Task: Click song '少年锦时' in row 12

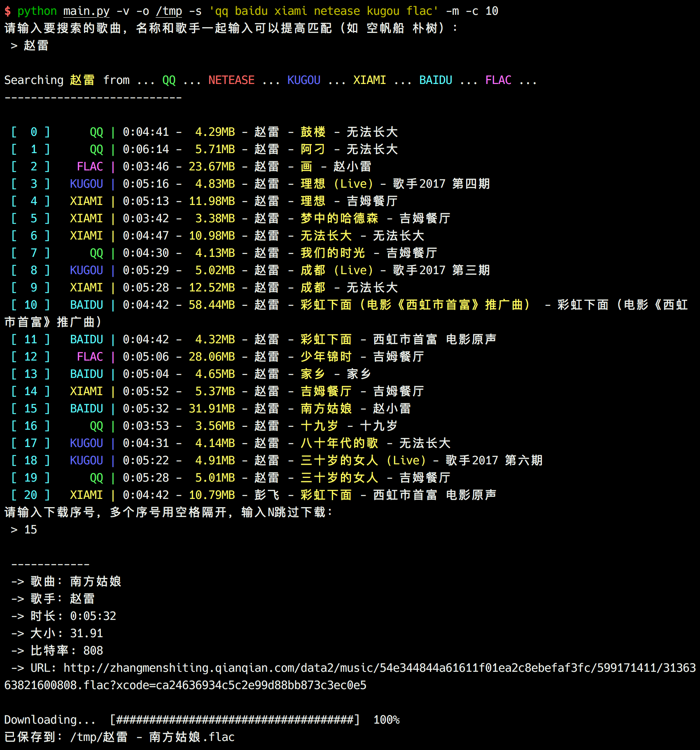Action: (x=326, y=356)
